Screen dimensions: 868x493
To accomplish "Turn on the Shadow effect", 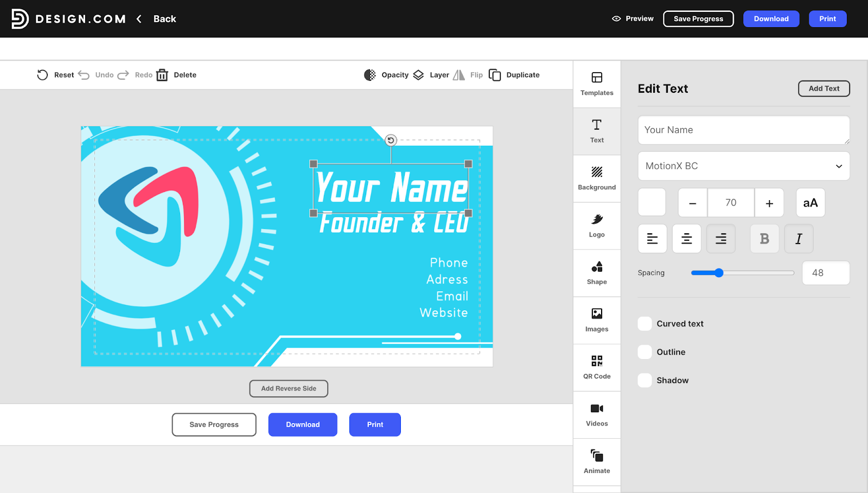I will (644, 380).
